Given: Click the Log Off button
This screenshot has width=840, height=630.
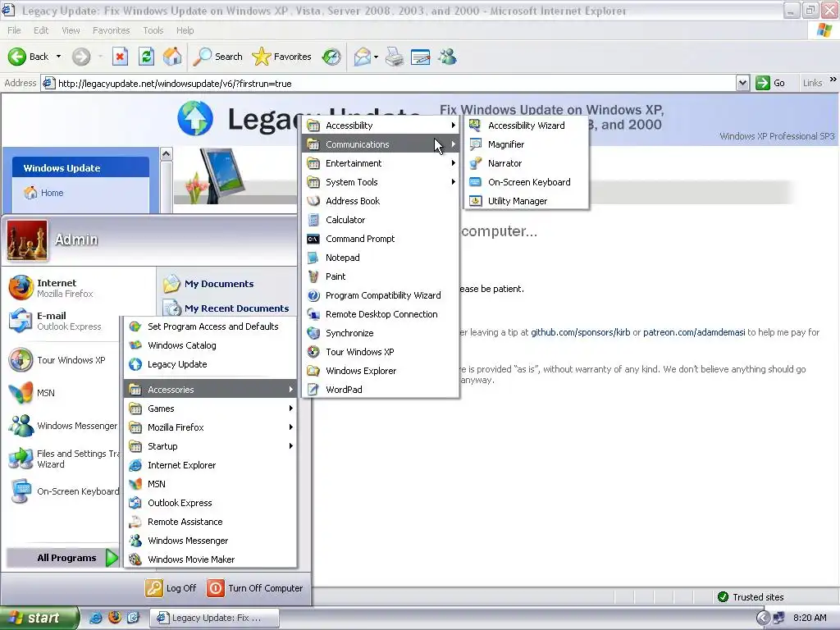Looking at the screenshot, I should tap(171, 588).
